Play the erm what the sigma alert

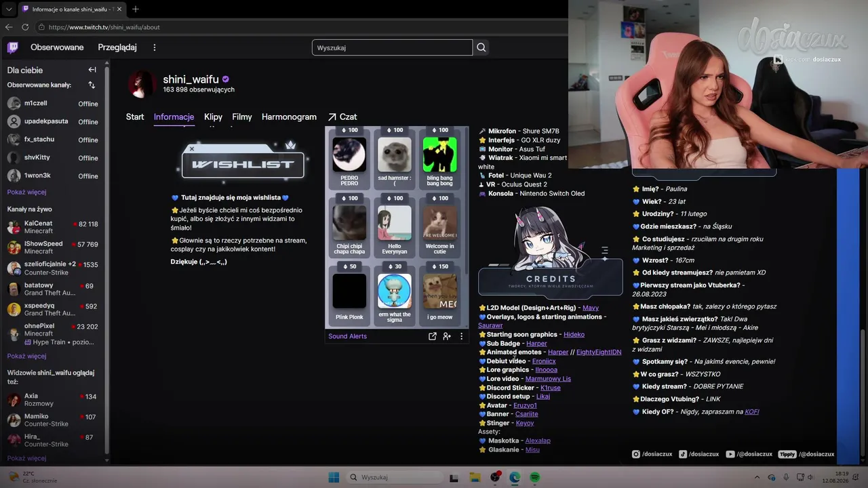[394, 295]
